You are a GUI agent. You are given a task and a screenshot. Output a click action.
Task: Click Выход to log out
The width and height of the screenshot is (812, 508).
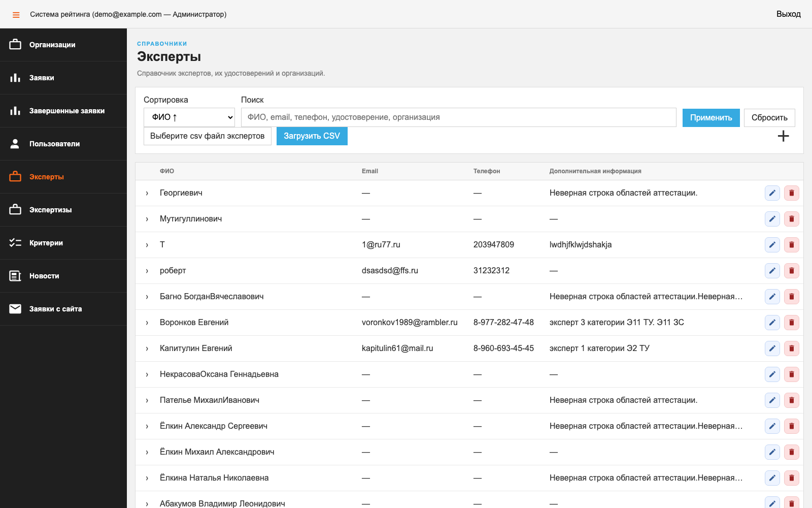[x=789, y=14]
